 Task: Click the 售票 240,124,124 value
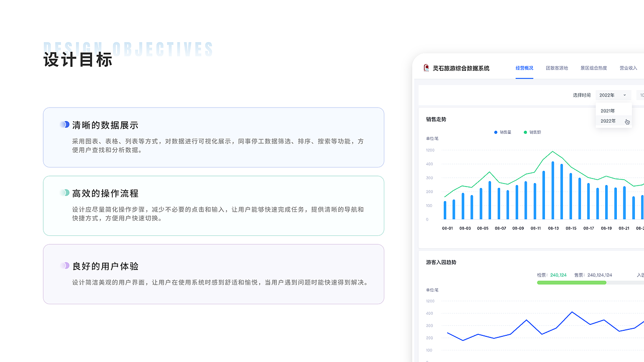(593, 275)
